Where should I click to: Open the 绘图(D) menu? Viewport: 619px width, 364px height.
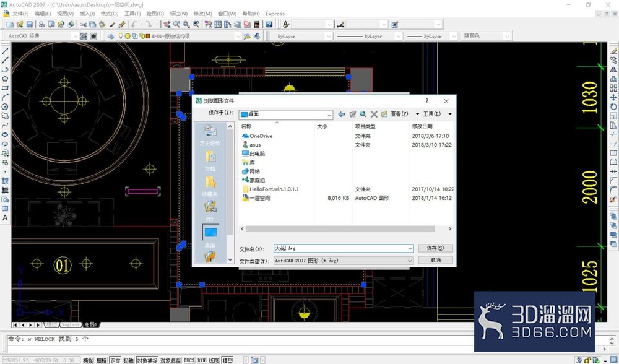pos(155,14)
